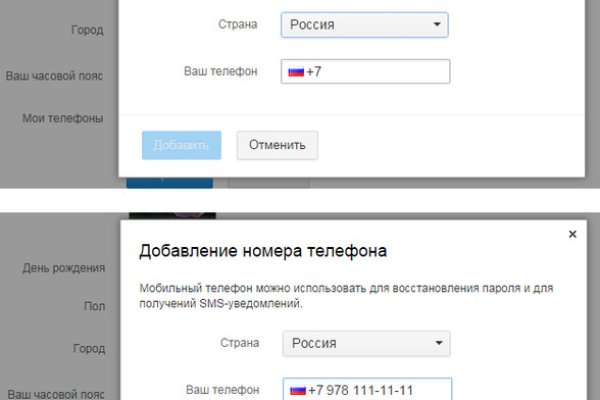The image size is (600, 400).
Task: Click the Ваш телефон label beside the empty +7 field
Action: (x=220, y=72)
